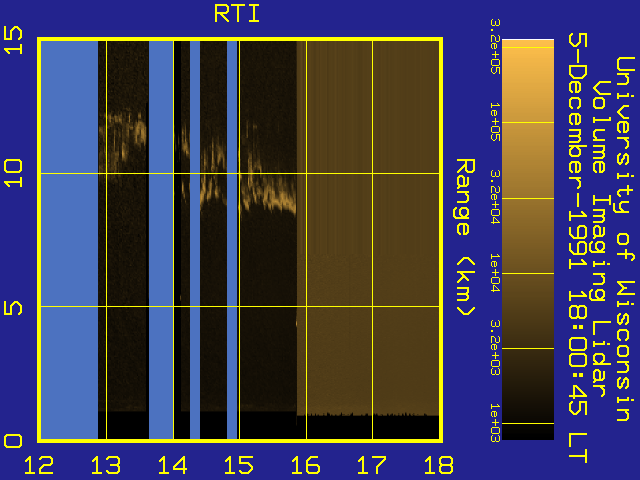This screenshot has height=480, width=640.
Task: Click the x-axis label 16
Action: tap(306, 465)
